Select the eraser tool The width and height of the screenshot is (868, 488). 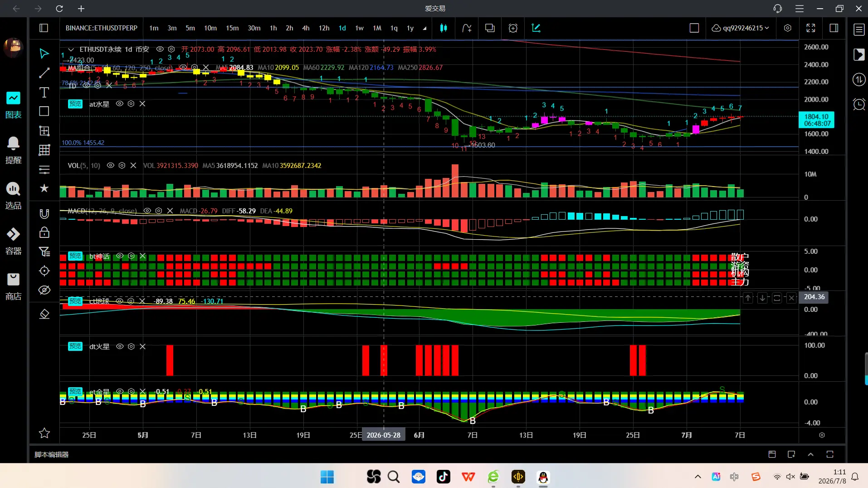[44, 314]
